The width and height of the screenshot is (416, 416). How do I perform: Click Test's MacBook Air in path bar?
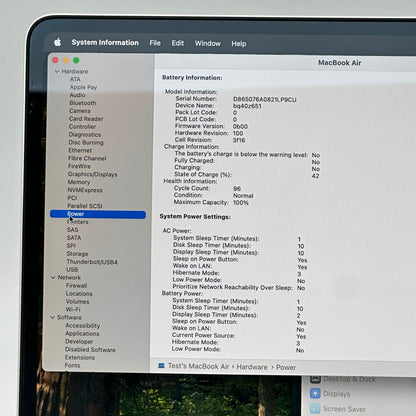(199, 366)
